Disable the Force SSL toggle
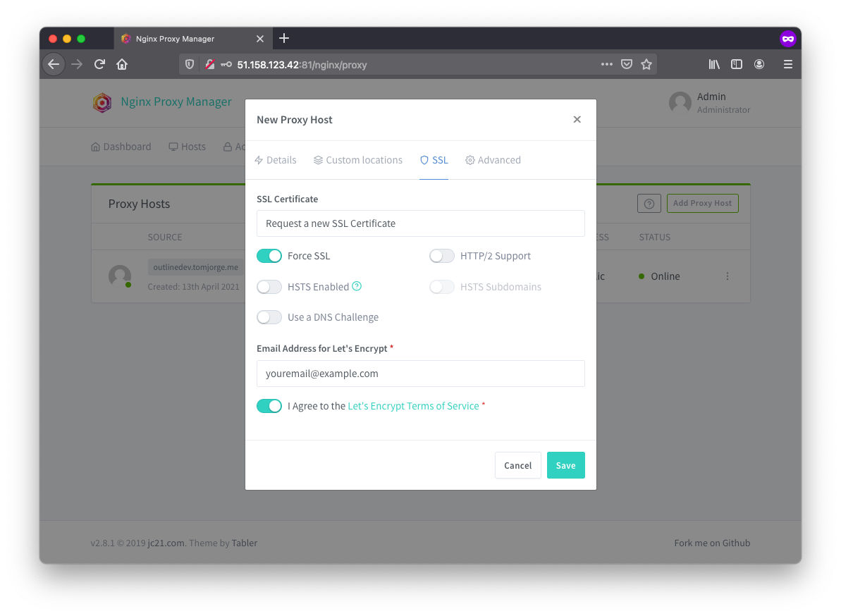This screenshot has height=616, width=841. (269, 257)
